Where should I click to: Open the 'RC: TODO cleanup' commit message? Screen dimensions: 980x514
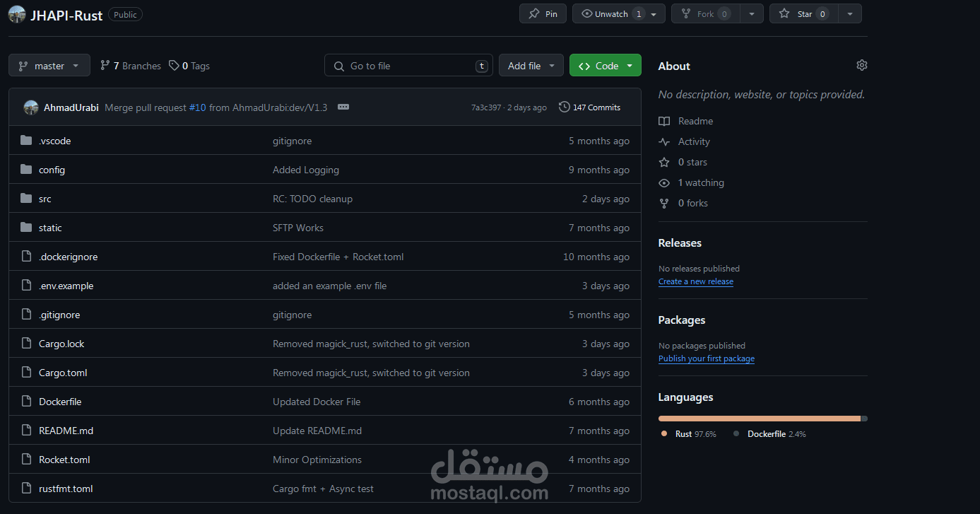click(x=312, y=199)
